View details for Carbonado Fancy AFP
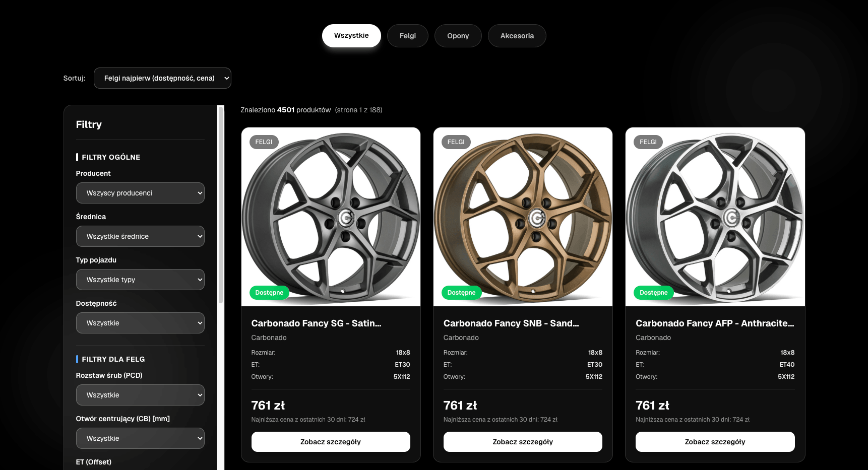The height and width of the screenshot is (470, 868). click(715, 442)
